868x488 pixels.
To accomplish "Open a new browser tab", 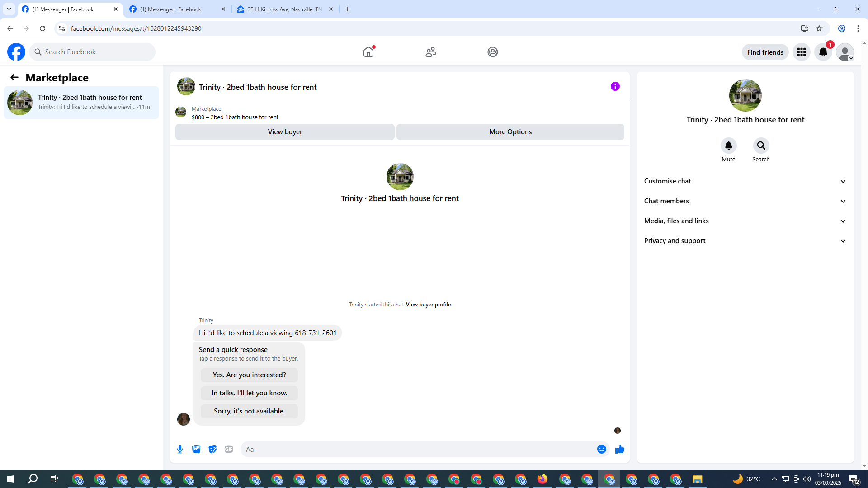I will point(347,9).
